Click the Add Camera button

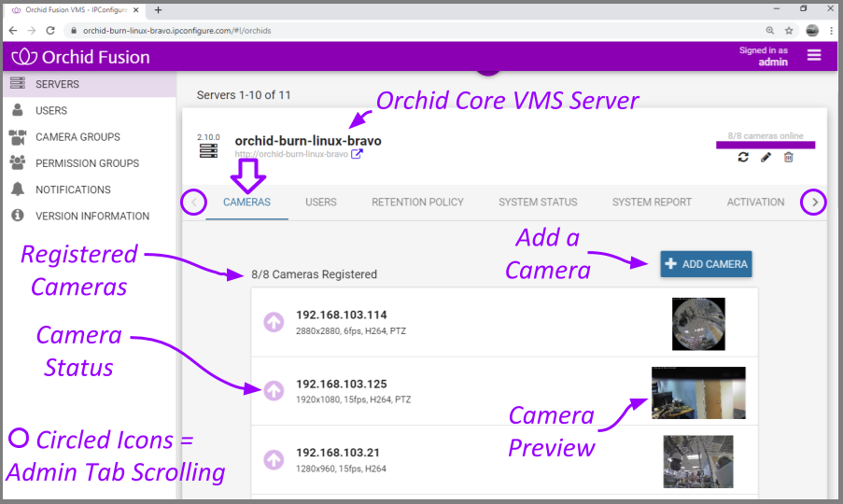[706, 264]
